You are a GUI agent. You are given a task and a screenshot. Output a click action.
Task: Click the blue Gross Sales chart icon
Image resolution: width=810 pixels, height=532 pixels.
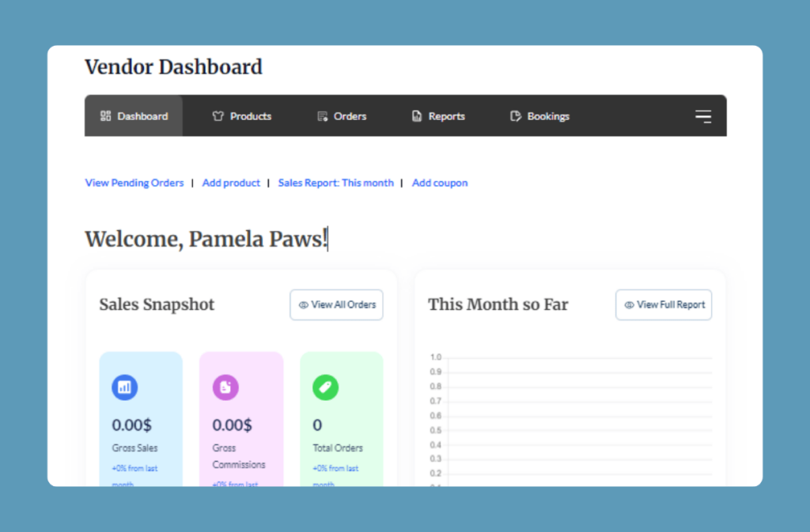pos(125,387)
